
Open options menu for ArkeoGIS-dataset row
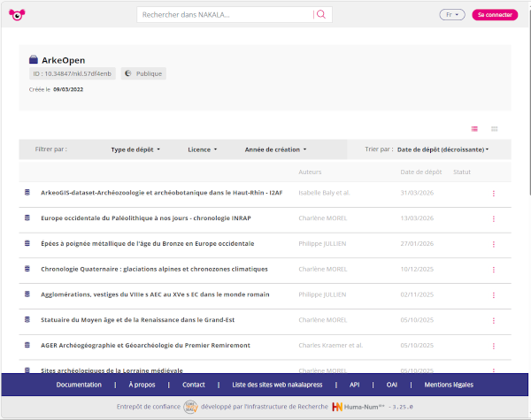(494, 194)
